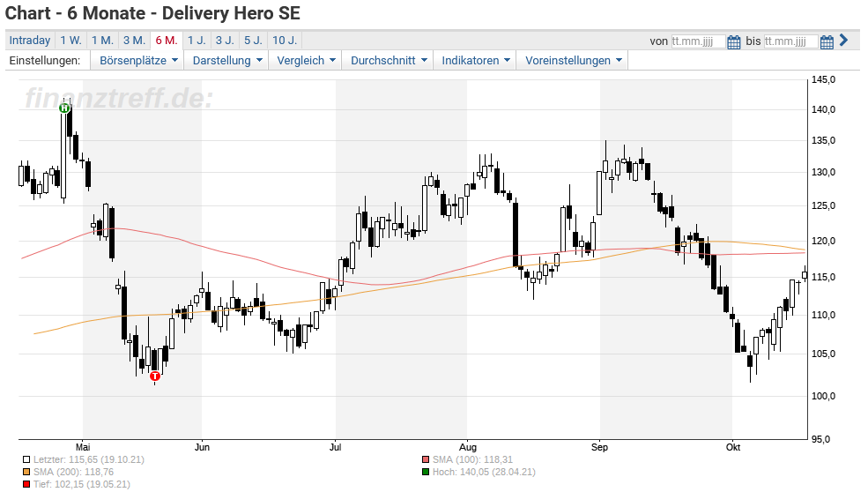Open the 'bis' date calendar icon

pos(827,41)
